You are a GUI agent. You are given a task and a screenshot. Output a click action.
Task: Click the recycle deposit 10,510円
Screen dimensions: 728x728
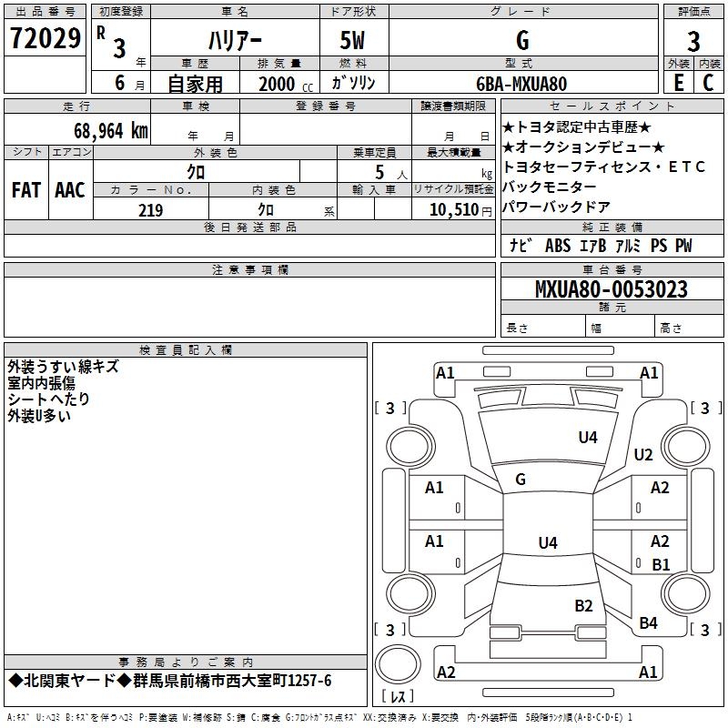pos(460,210)
